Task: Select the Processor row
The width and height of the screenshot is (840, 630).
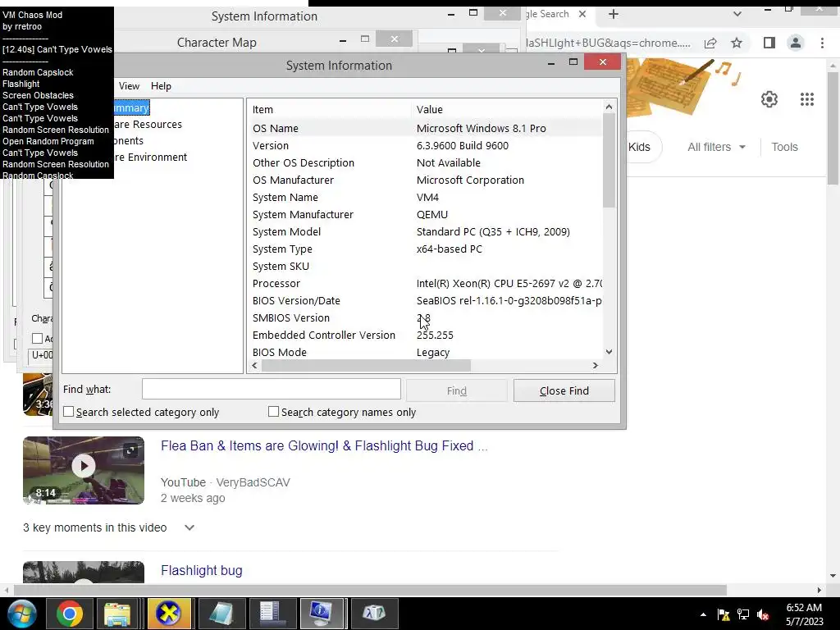Action: click(426, 283)
